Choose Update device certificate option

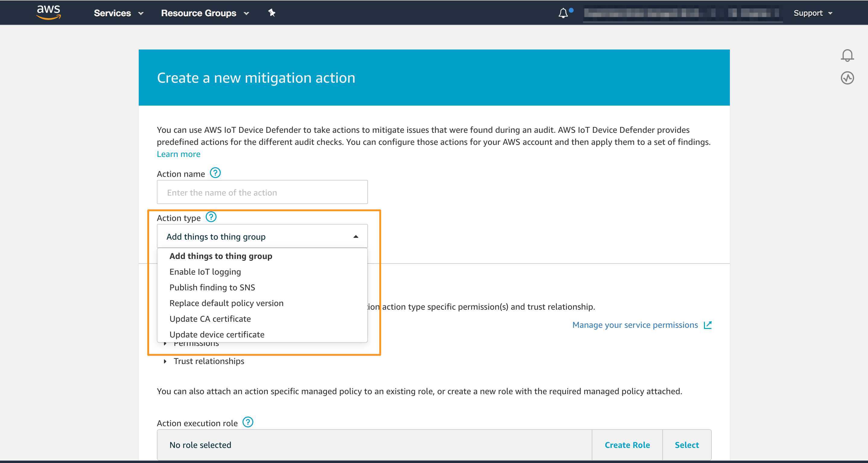[x=262, y=334]
